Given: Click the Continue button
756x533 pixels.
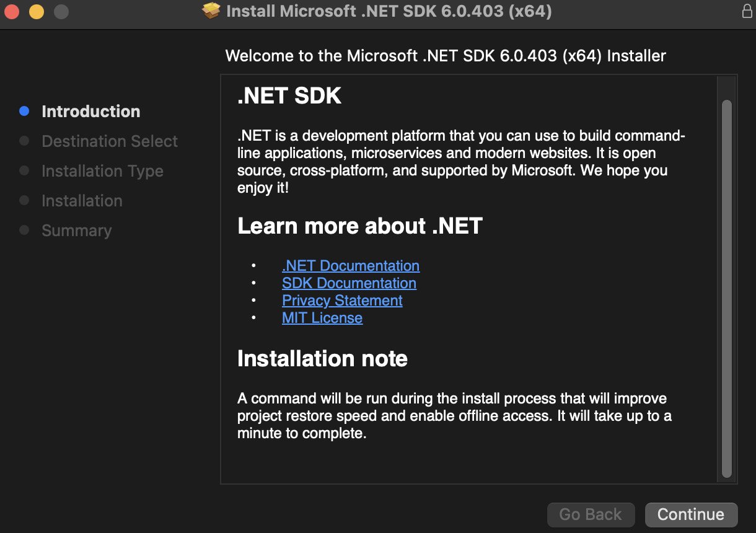Looking at the screenshot, I should (x=691, y=514).
